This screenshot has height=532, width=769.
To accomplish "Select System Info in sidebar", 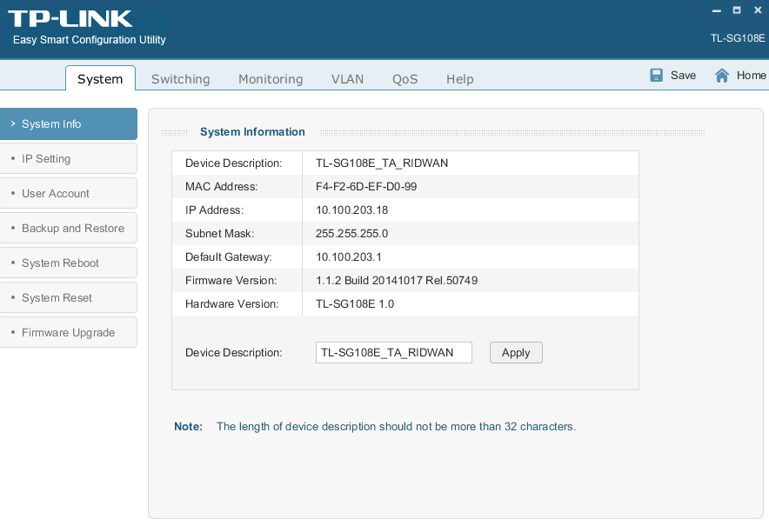I will point(68,124).
